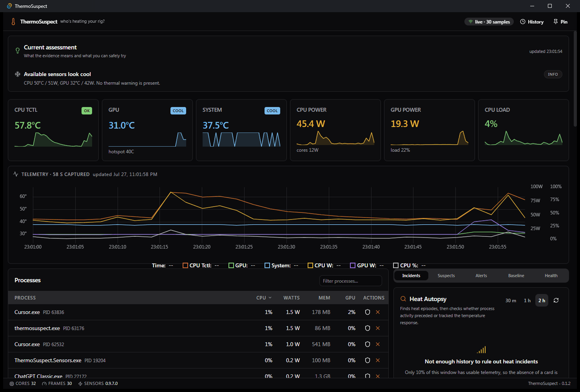
Task: Toggle the CPU W legend series box
Action: [x=310, y=265]
